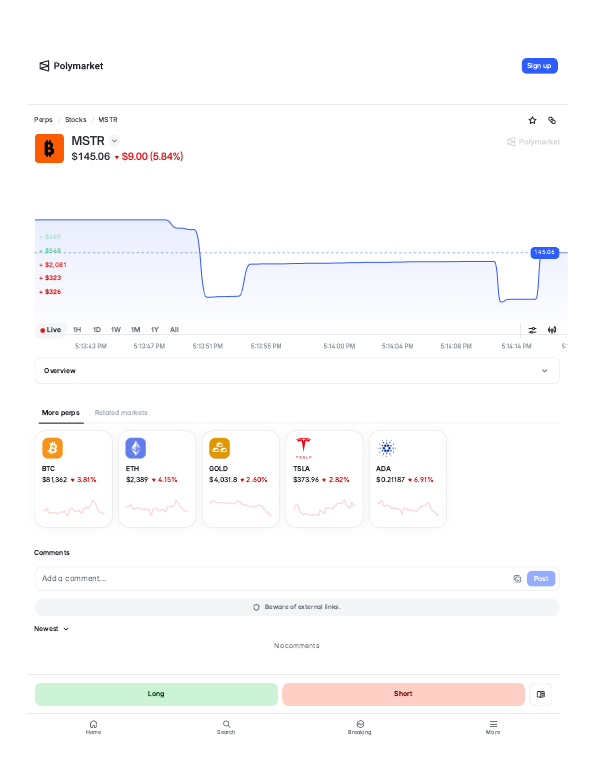
Task: Open the Newest sort dropdown
Action: 51,629
